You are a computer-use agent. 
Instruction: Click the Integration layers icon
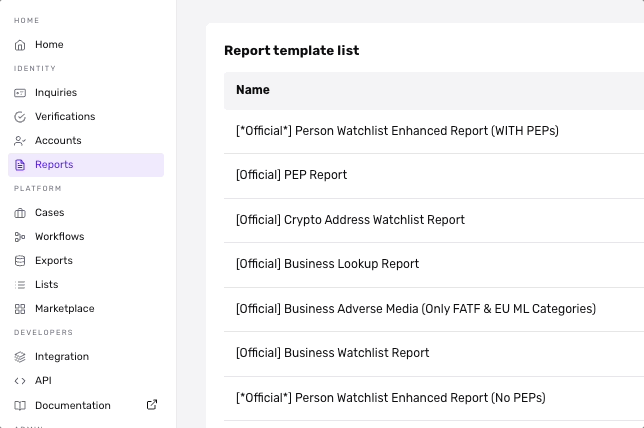(21, 357)
